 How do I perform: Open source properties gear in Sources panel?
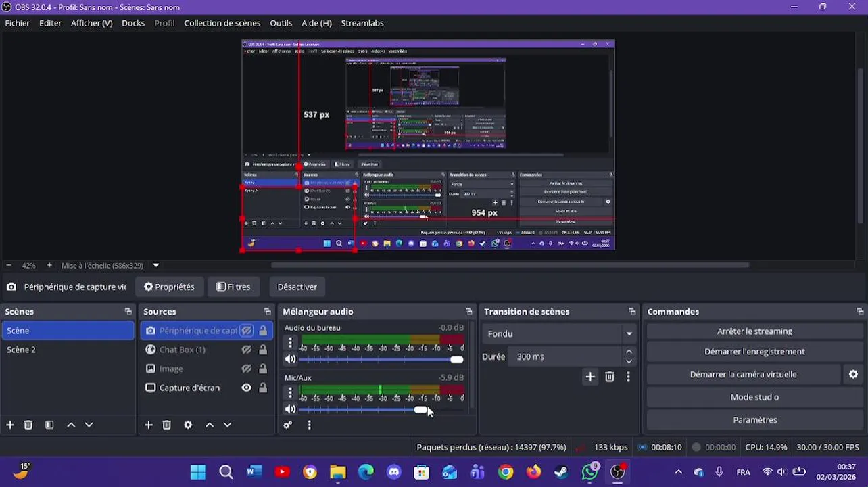[x=188, y=425]
